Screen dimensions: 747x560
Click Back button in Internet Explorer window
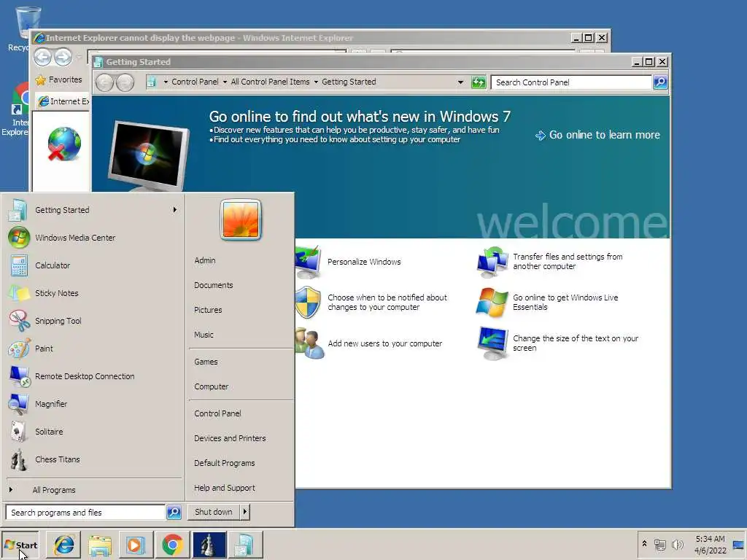coord(42,57)
